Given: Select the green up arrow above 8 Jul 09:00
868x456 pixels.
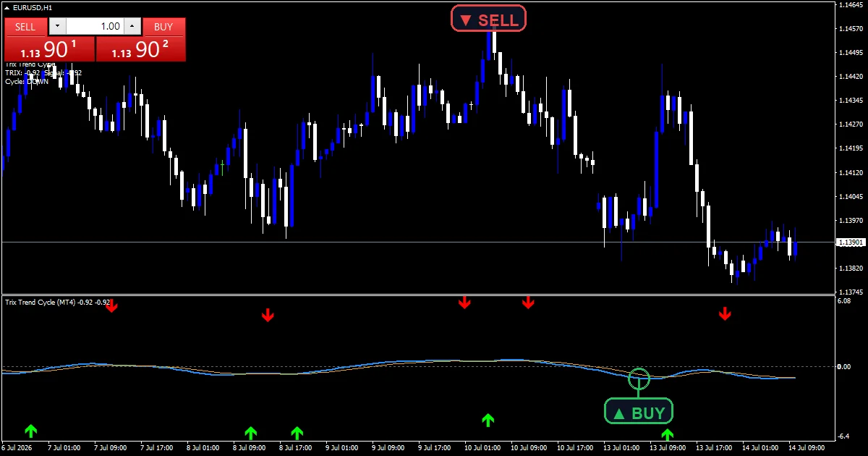Looking at the screenshot, I should [x=250, y=433].
